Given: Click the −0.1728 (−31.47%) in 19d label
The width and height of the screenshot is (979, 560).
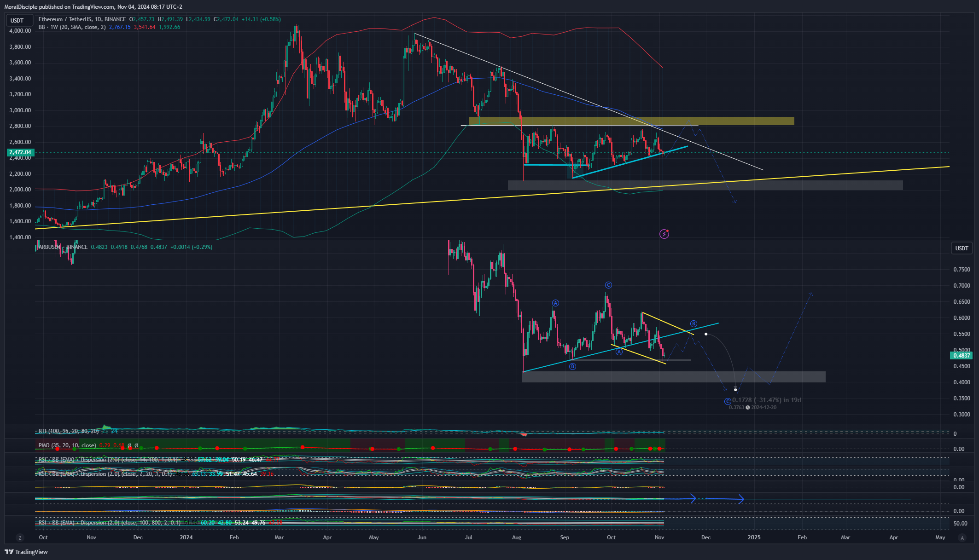Looking at the screenshot, I should pyautogui.click(x=766, y=400).
